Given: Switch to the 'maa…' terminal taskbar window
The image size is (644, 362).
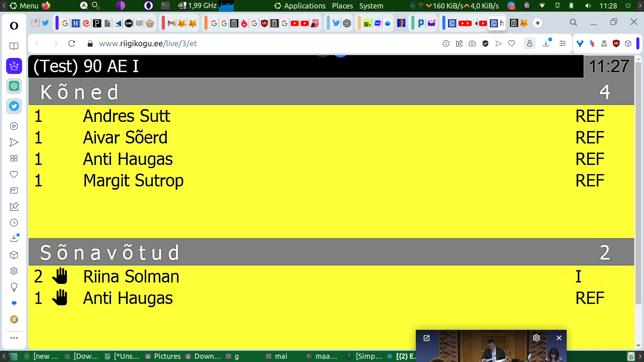Looking at the screenshot, I should tap(322, 356).
